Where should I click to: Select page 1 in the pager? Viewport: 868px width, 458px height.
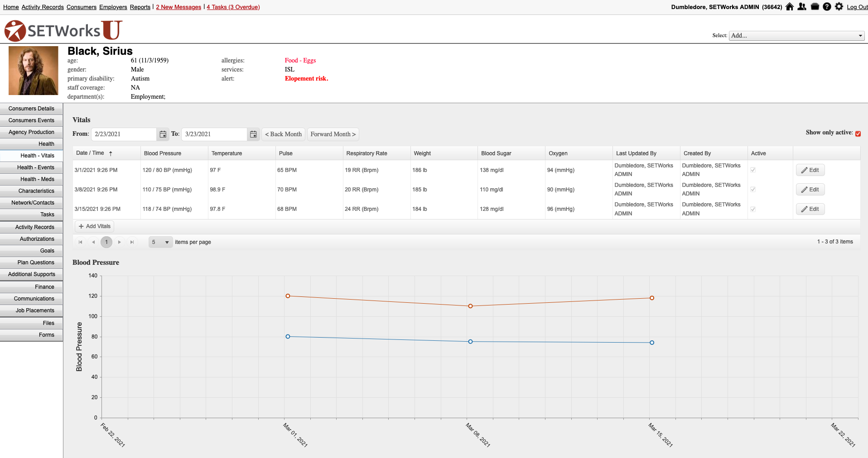coord(106,242)
